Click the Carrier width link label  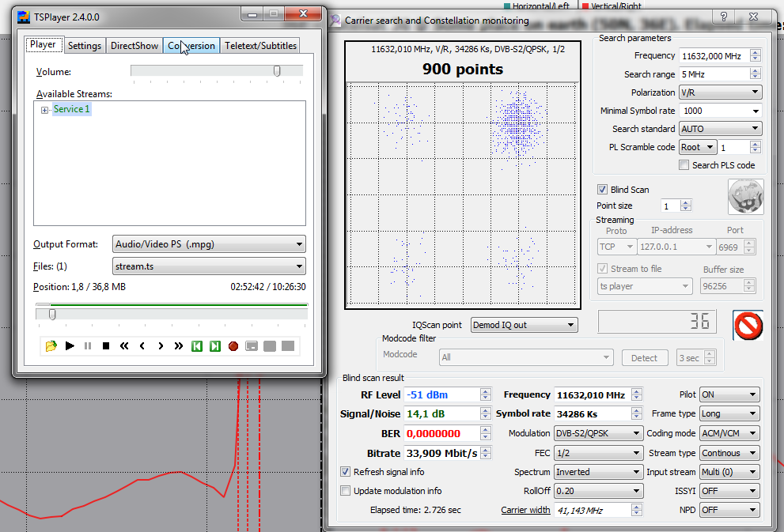coord(525,510)
